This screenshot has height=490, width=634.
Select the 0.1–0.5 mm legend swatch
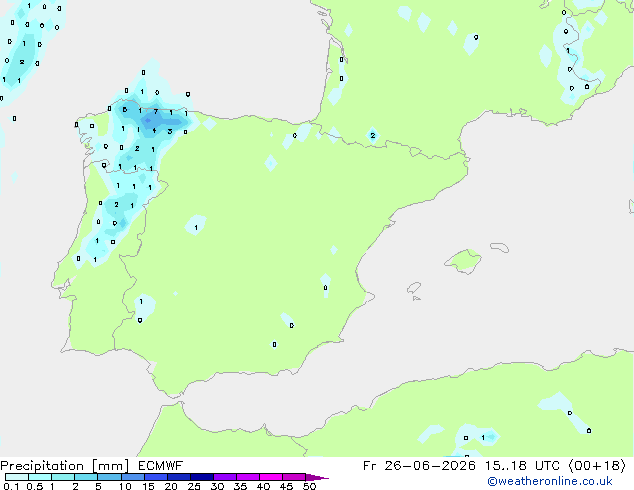pyautogui.click(x=17, y=477)
